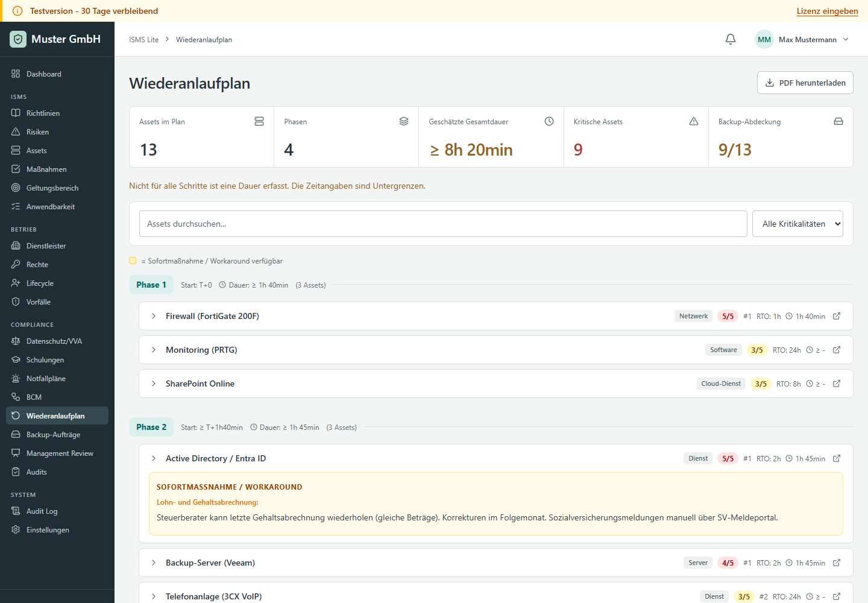The image size is (868, 603).
Task: Click the Lizenz eingeben link
Action: pyautogui.click(x=827, y=11)
